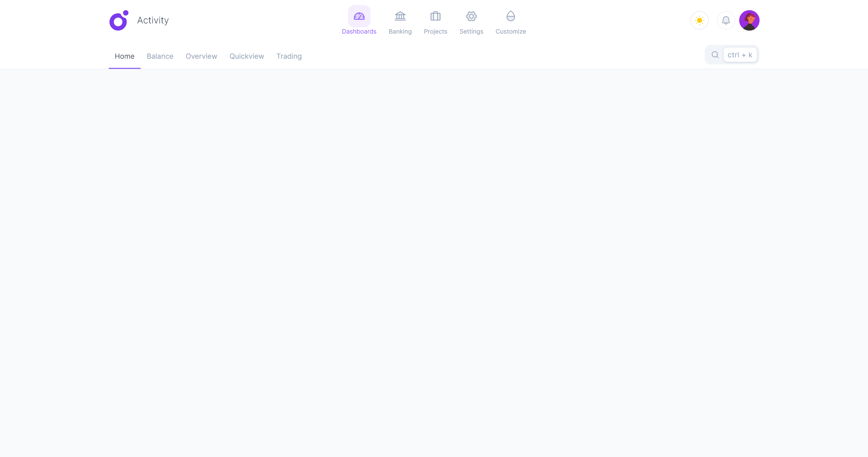Image resolution: width=868 pixels, height=457 pixels.
Task: Click the Projects suitcase icon
Action: click(435, 16)
